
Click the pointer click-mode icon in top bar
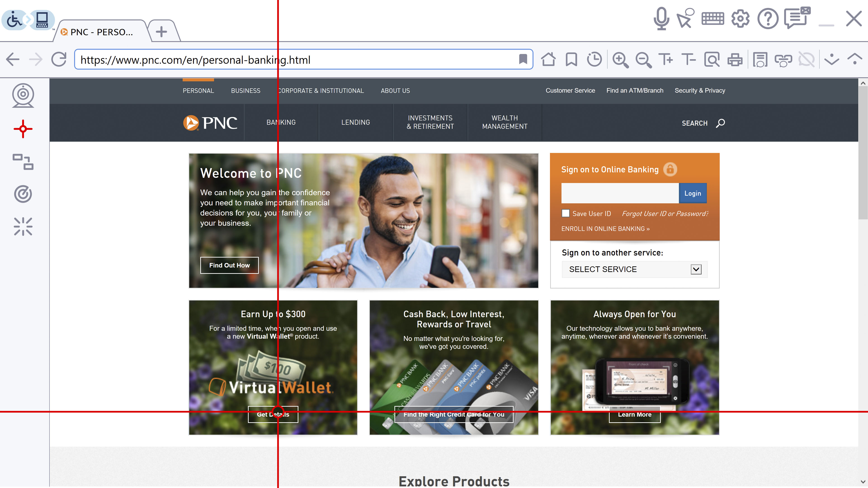685,19
